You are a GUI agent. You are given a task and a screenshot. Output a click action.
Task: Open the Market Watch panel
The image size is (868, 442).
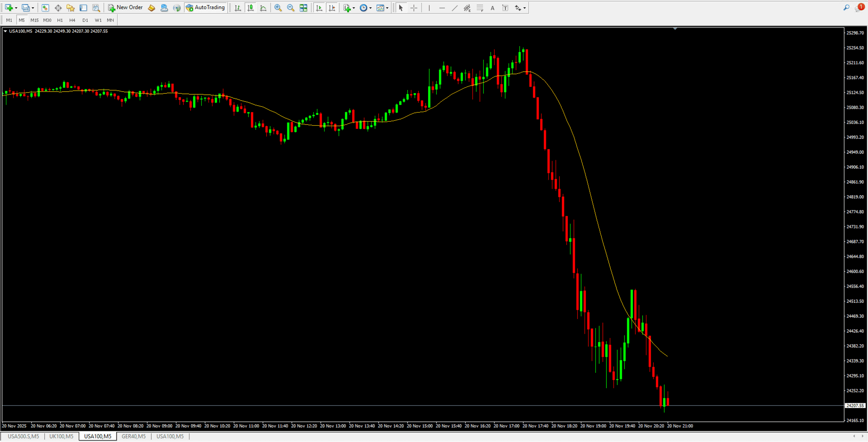[45, 8]
